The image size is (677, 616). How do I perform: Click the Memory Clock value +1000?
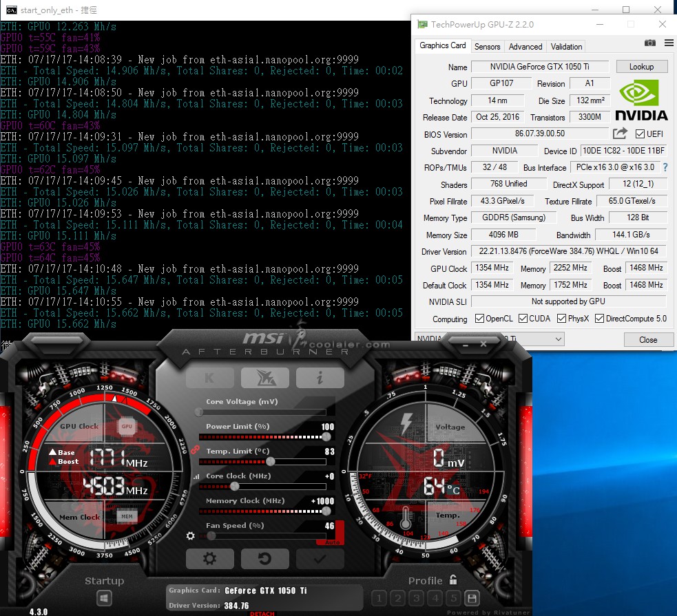[322, 501]
